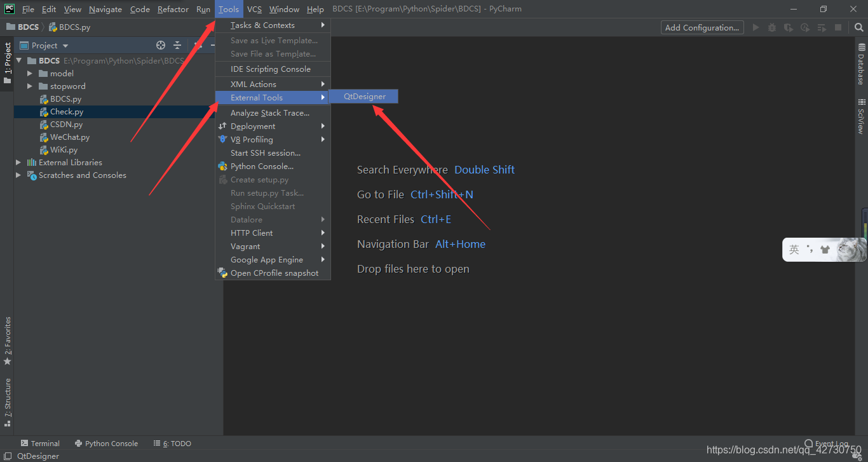Open the SciView tool window on right edge
The height and width of the screenshot is (462, 868).
(x=862, y=116)
